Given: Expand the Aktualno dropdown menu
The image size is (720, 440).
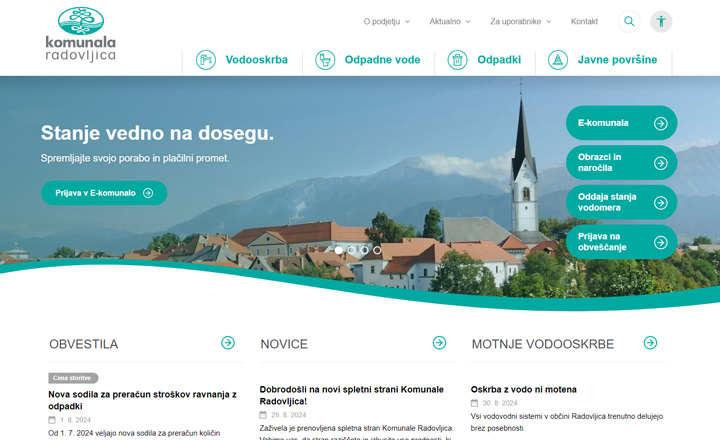Looking at the screenshot, I should coord(450,22).
